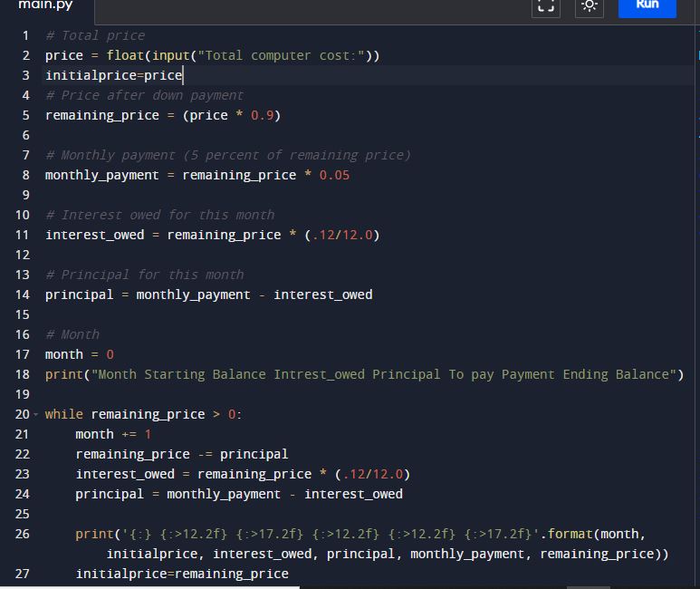Click the 'float' function name on line 2
This screenshot has height=589, width=700.
(x=125, y=55)
